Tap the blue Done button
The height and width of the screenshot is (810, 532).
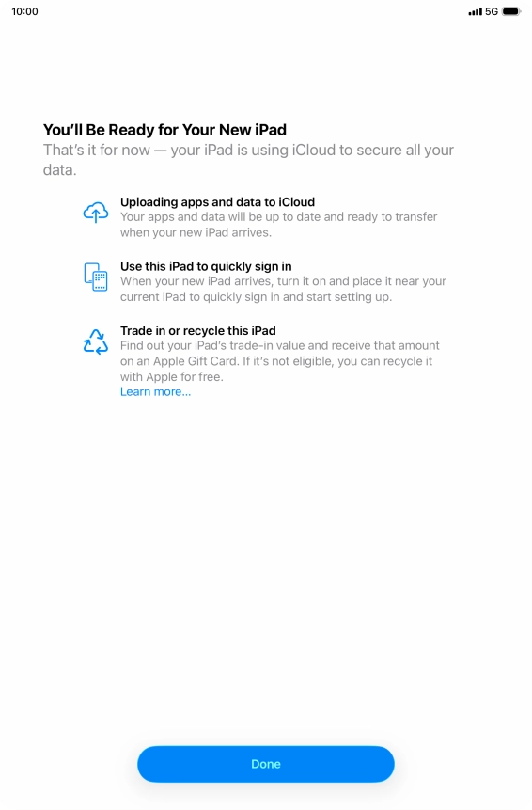[266, 764]
